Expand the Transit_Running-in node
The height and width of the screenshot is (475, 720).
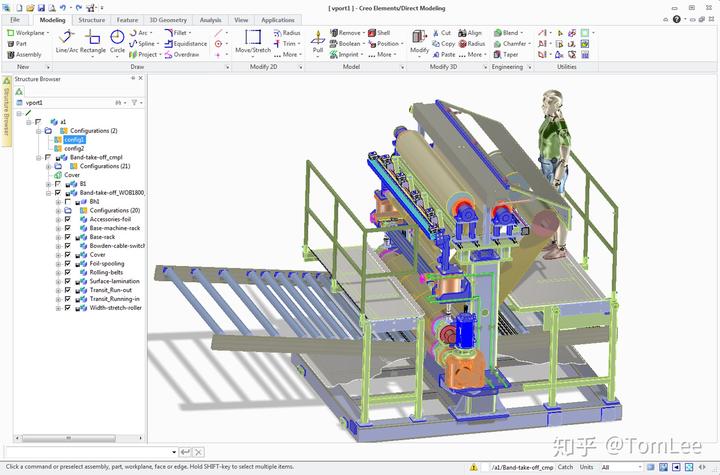coord(58,299)
